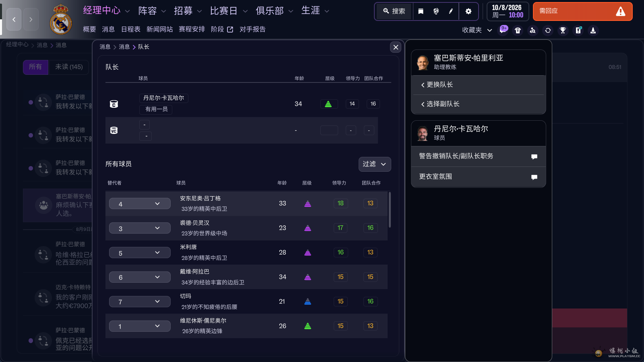644x362 pixels.
Task: Click the sync refresh icon
Action: pyautogui.click(x=548, y=30)
